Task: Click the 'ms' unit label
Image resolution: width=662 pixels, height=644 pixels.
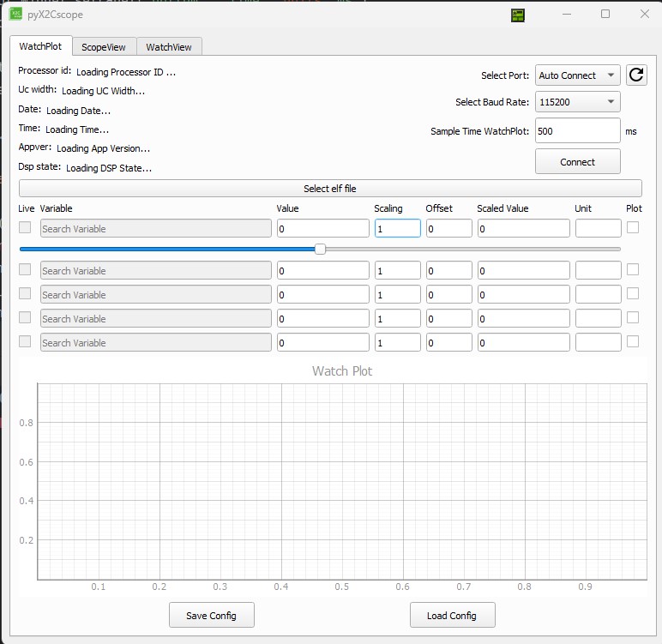Action: click(631, 131)
